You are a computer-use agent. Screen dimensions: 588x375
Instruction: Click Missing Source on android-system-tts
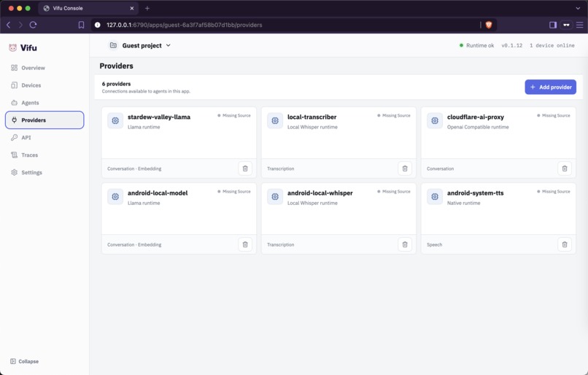(x=554, y=192)
